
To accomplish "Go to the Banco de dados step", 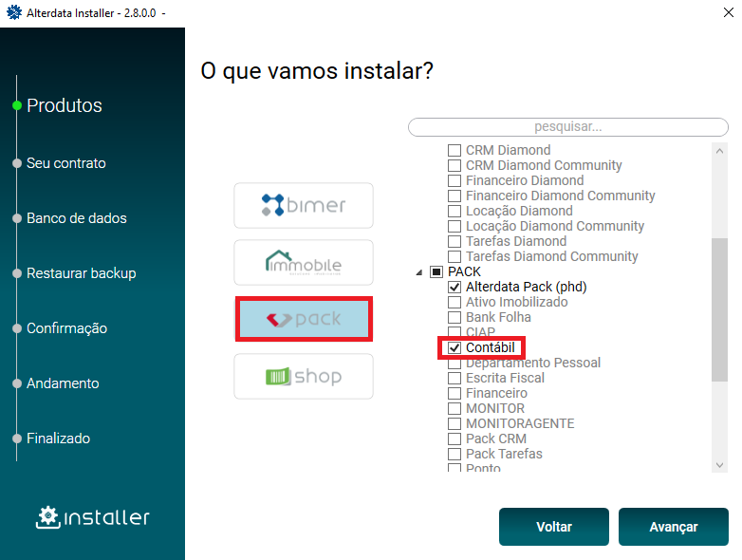I will (77, 218).
